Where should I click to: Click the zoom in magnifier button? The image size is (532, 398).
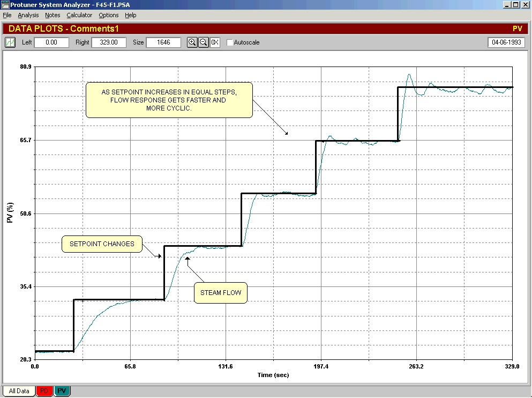coord(192,42)
